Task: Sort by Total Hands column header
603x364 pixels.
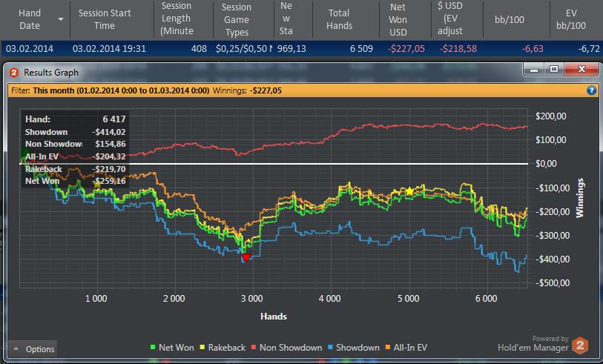Action: click(339, 19)
